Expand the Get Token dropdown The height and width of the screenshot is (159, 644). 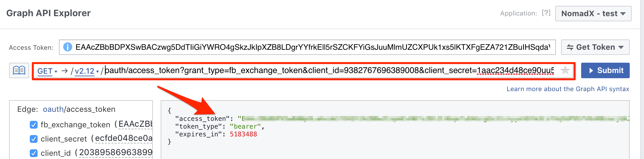pyautogui.click(x=595, y=47)
